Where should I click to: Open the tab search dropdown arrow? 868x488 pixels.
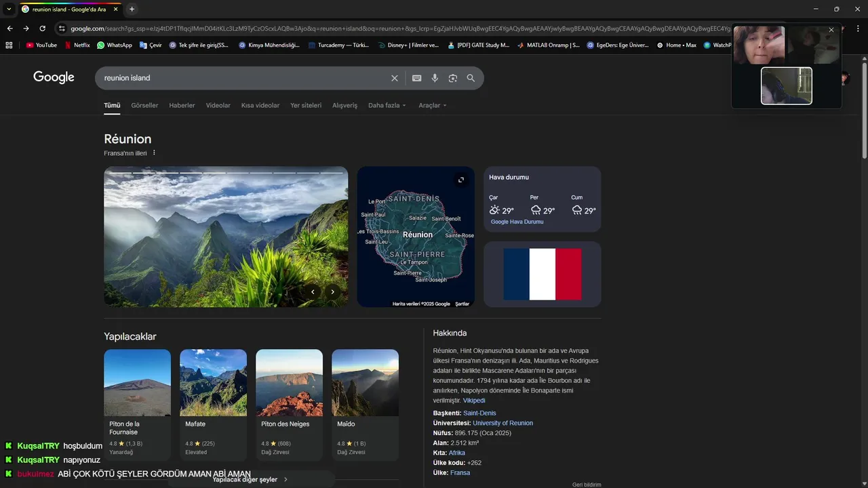[x=9, y=9]
